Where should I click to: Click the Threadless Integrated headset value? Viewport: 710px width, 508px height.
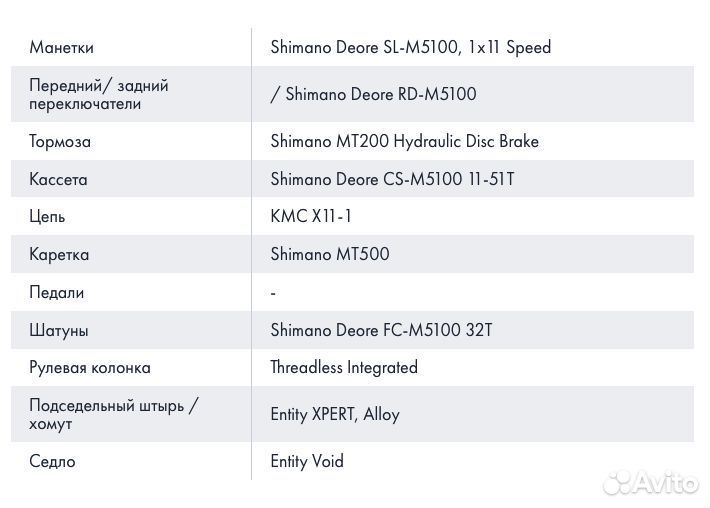point(344,368)
